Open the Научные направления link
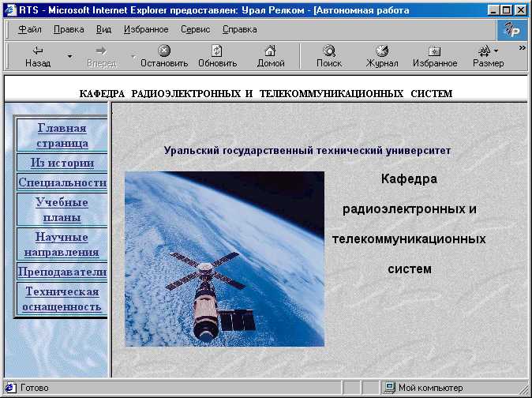 pyautogui.click(x=62, y=244)
